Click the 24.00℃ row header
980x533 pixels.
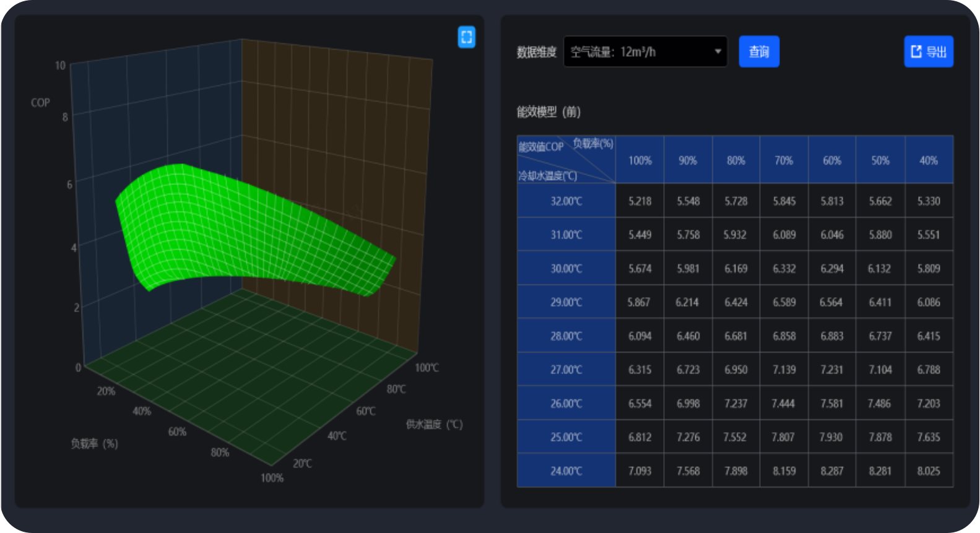[566, 470]
